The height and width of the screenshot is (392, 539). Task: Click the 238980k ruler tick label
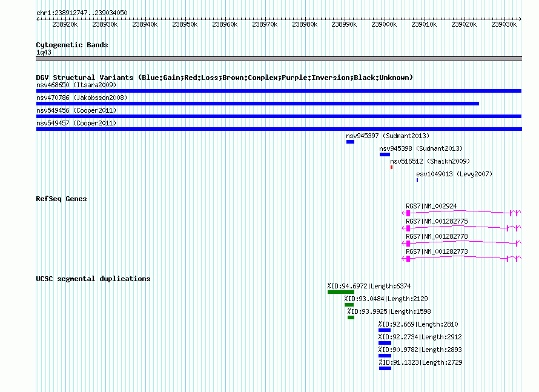pos(304,24)
